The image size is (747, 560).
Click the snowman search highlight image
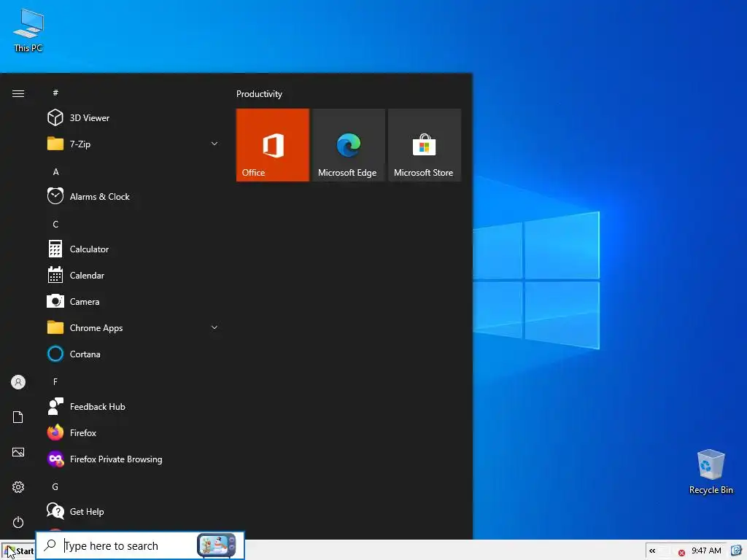pyautogui.click(x=217, y=545)
